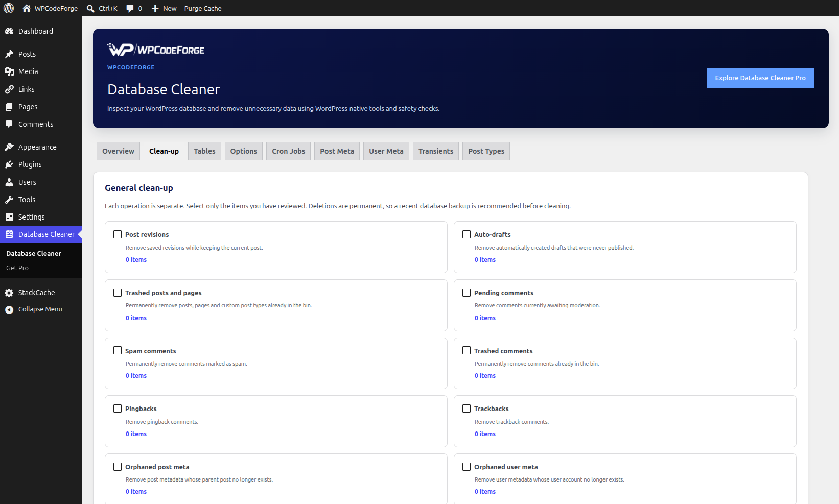Click the Plugins plug icon
Image resolution: width=839 pixels, height=504 pixels.
[9, 164]
